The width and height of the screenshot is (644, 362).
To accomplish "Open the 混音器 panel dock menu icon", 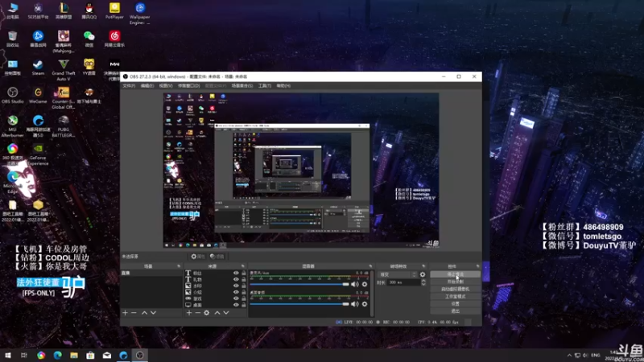I will pyautogui.click(x=370, y=266).
